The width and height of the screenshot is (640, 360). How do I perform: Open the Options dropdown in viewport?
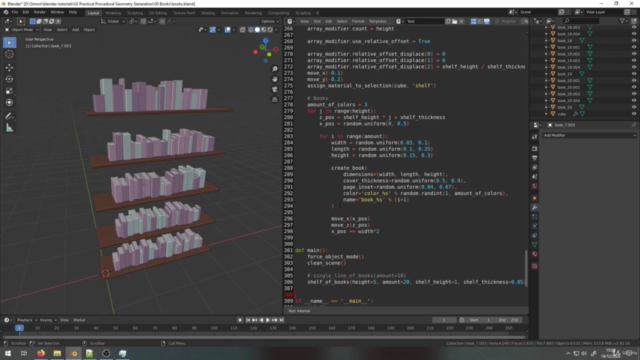tap(269, 21)
